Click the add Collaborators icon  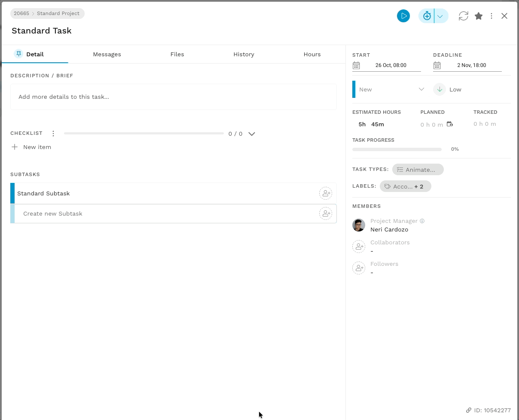(359, 247)
